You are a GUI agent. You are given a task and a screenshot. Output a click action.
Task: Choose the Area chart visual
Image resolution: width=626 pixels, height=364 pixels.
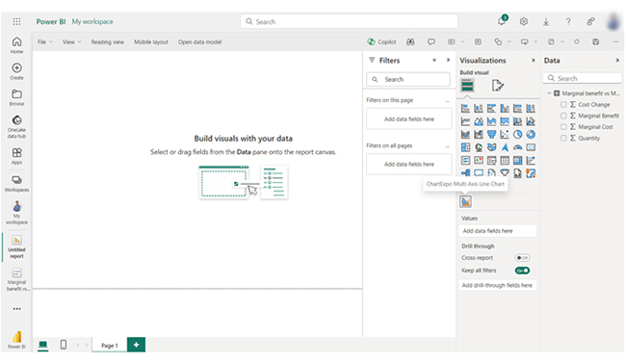[x=479, y=121]
